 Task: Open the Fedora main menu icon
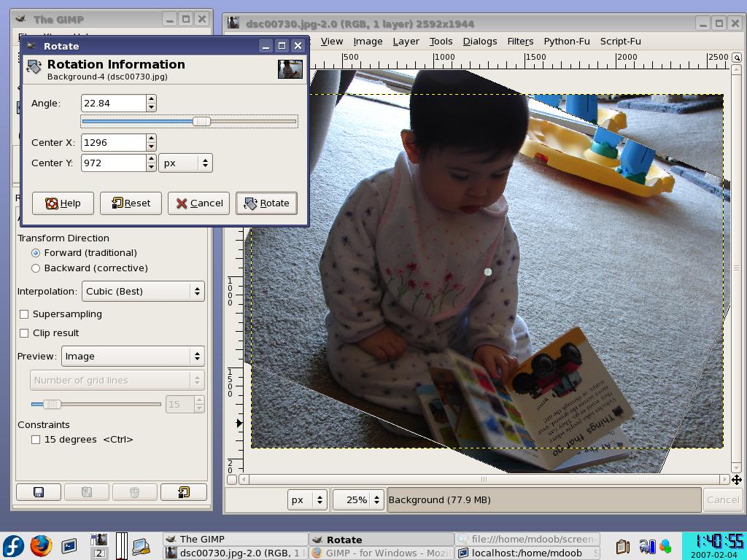pos(13,545)
